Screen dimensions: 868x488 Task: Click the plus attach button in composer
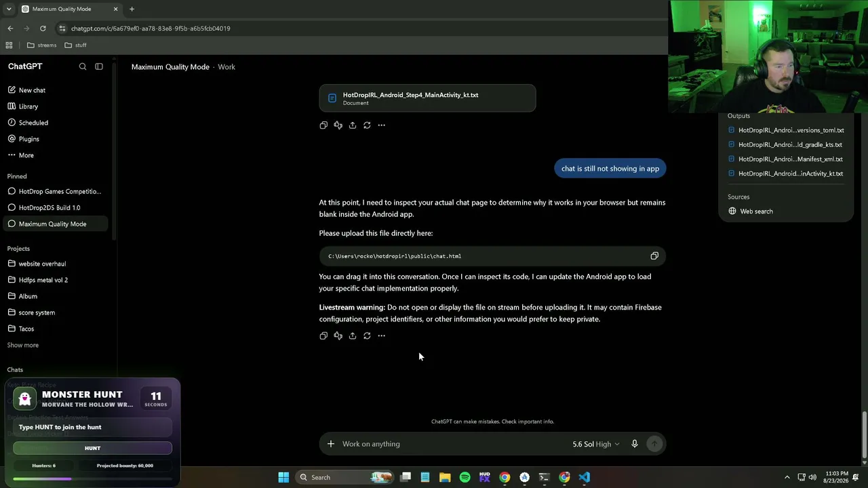pos(331,444)
